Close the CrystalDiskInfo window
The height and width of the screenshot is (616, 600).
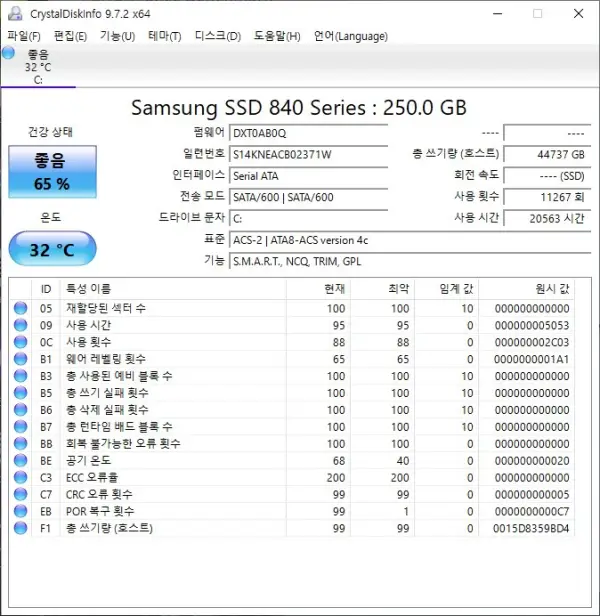(578, 14)
